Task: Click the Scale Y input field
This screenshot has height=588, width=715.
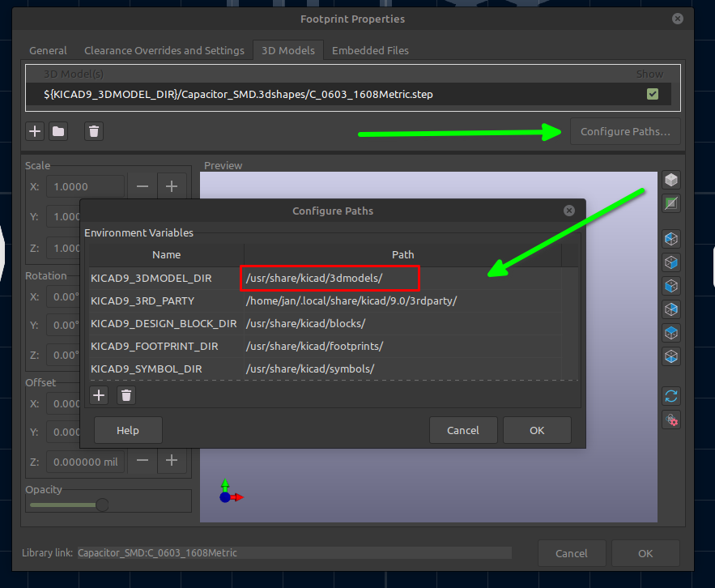Action: click(x=63, y=216)
